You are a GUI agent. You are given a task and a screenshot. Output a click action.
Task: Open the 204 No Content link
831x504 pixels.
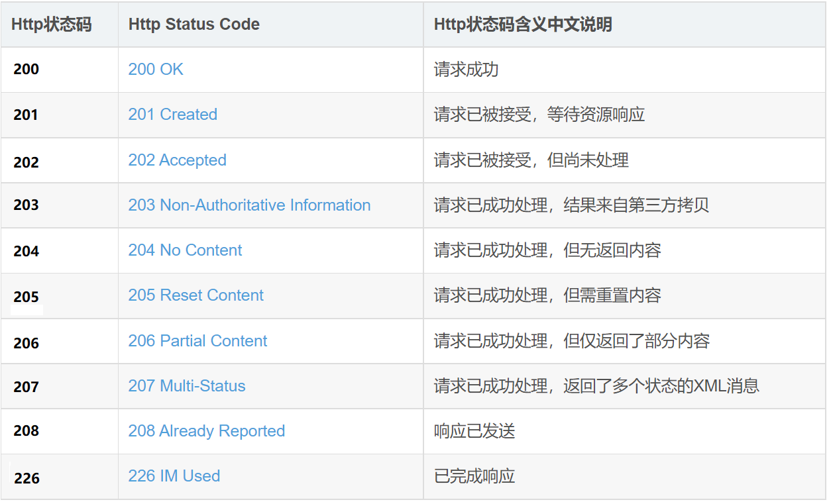[x=185, y=250]
